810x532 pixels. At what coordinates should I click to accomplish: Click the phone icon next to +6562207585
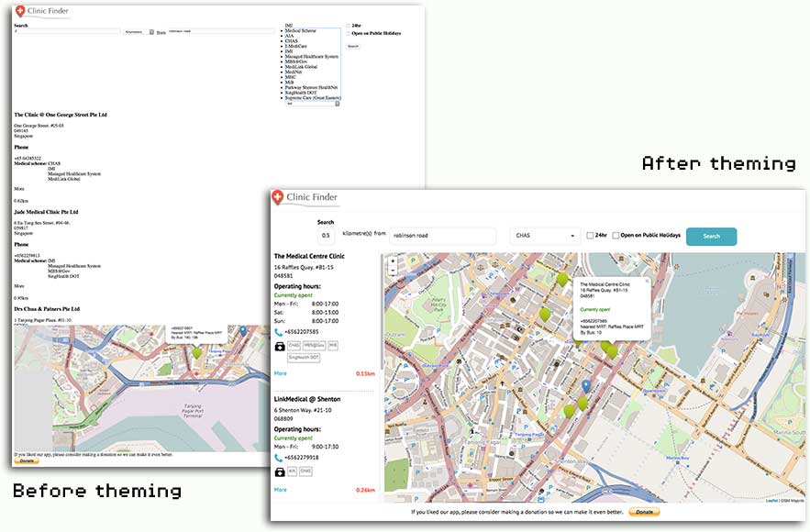click(278, 334)
